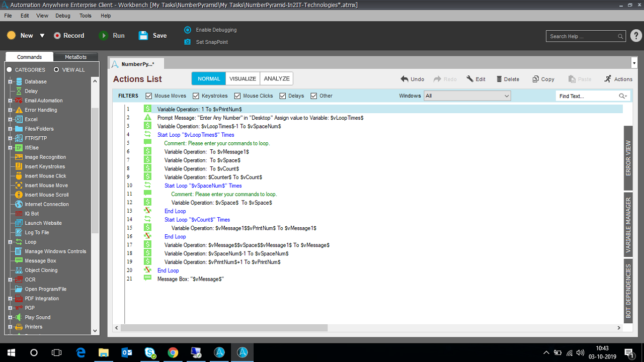644x362 pixels.
Task: Expand the Loop command node
Action: pos(10,242)
